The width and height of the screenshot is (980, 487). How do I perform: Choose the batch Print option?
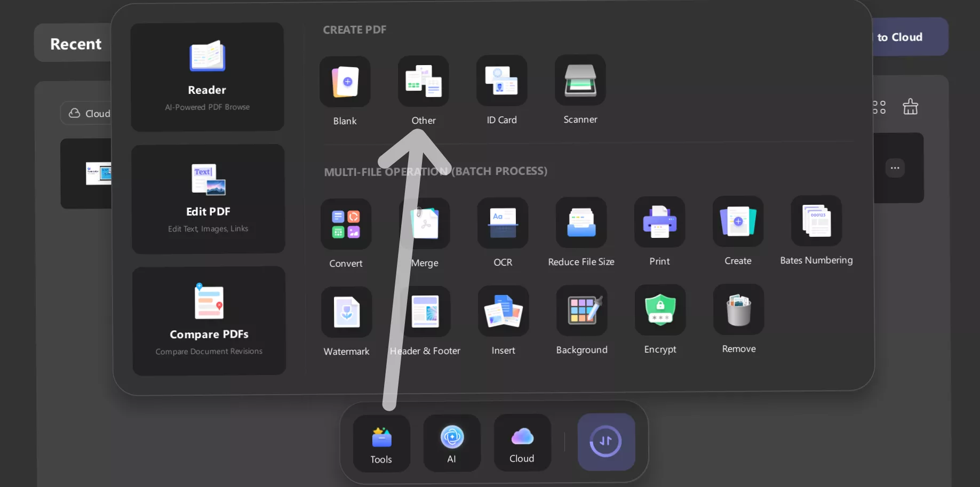659,222
